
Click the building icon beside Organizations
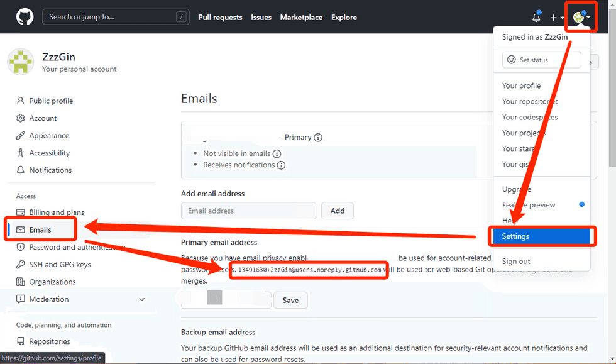click(x=20, y=282)
